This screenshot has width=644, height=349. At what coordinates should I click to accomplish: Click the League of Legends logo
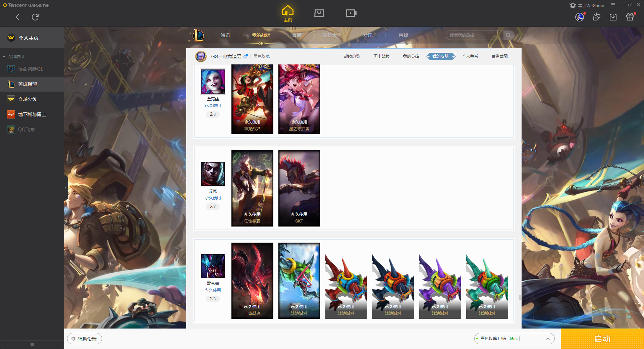pos(199,35)
